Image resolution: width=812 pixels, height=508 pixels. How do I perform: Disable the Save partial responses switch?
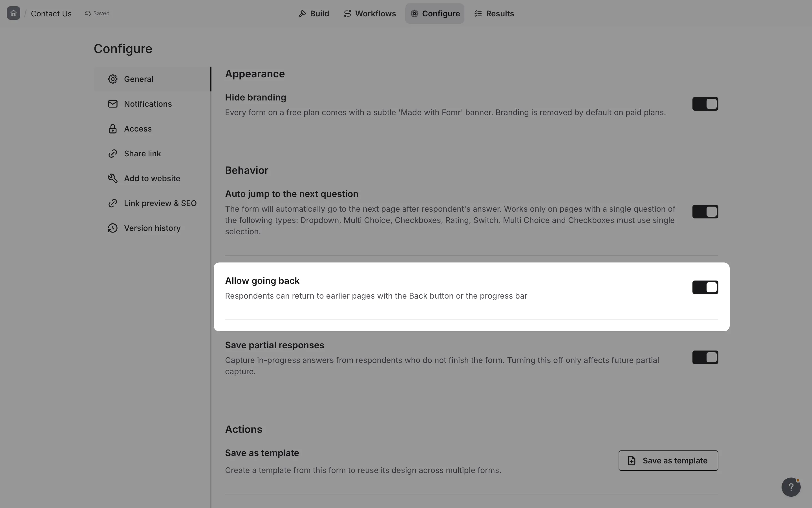(x=705, y=357)
